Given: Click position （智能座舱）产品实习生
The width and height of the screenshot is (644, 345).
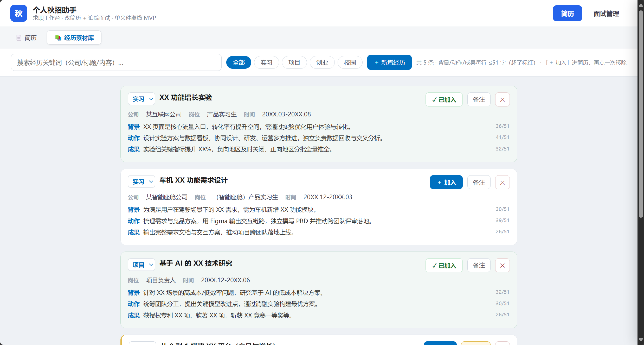Looking at the screenshot, I should click(x=246, y=197).
